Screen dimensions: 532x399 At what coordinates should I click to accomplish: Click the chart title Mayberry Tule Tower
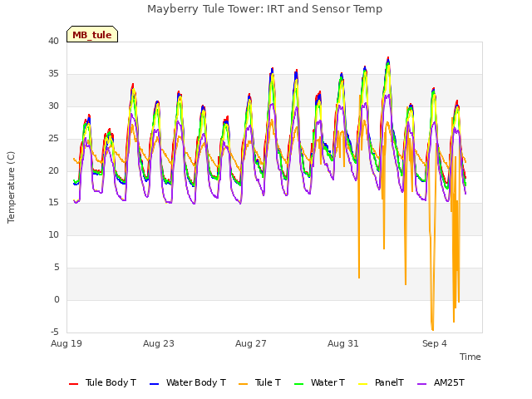[264, 9]
